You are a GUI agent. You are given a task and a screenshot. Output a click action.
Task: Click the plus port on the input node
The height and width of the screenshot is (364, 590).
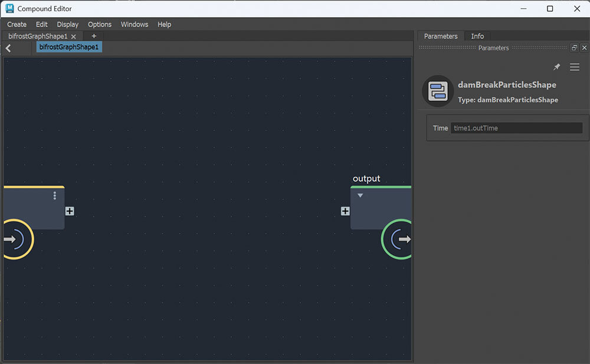pos(70,211)
